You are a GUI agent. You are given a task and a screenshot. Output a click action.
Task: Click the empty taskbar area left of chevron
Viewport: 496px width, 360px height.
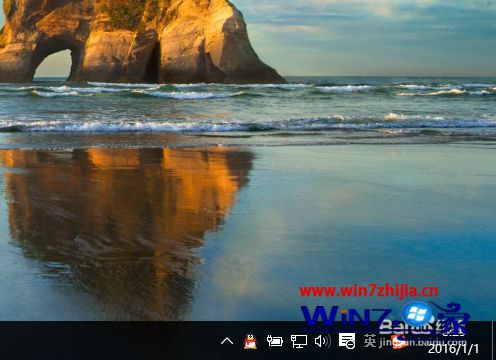tap(107, 341)
